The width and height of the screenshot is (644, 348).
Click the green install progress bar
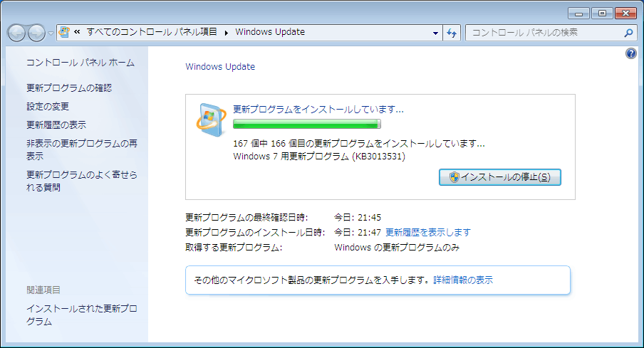[x=307, y=125]
